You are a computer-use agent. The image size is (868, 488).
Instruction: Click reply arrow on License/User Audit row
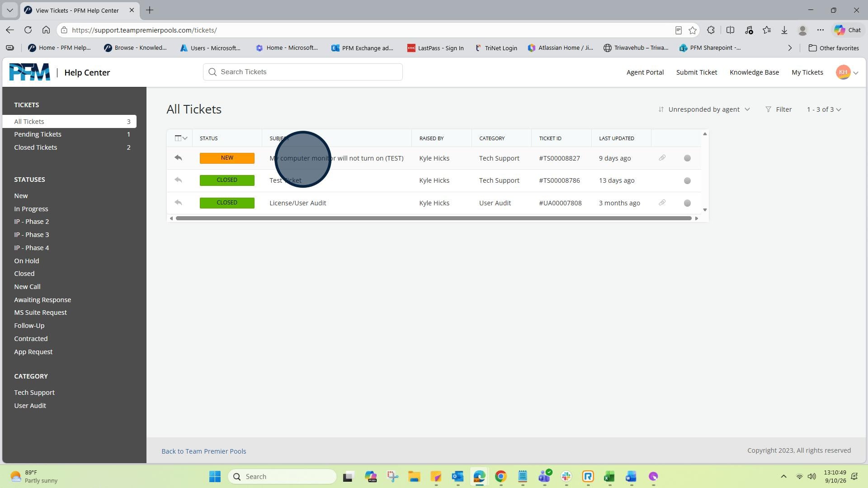[x=178, y=203]
